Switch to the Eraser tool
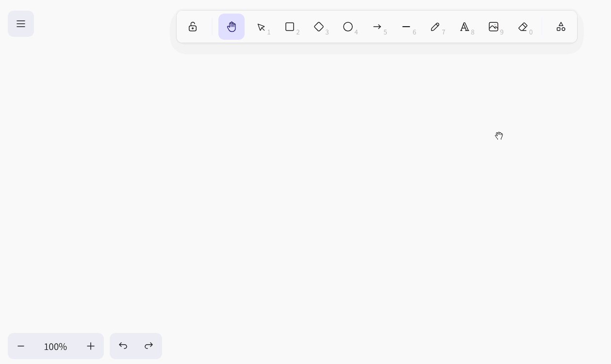611x364 pixels. coord(523,27)
